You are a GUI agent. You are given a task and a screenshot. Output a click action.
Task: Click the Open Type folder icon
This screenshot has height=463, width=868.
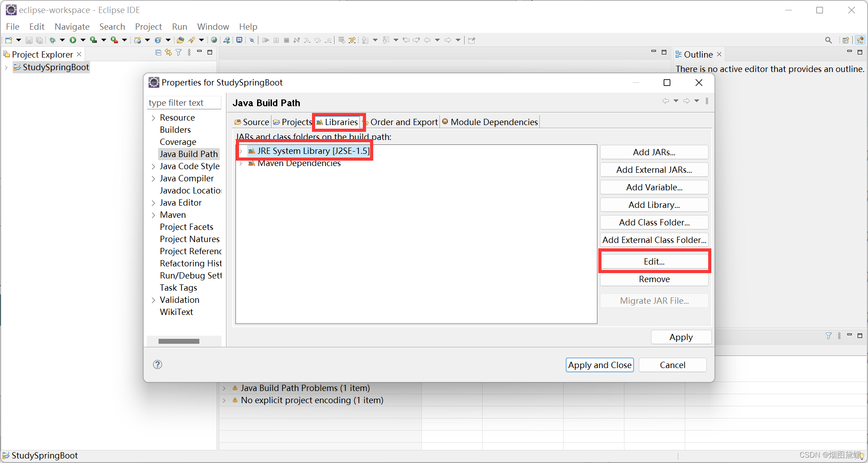(x=181, y=40)
